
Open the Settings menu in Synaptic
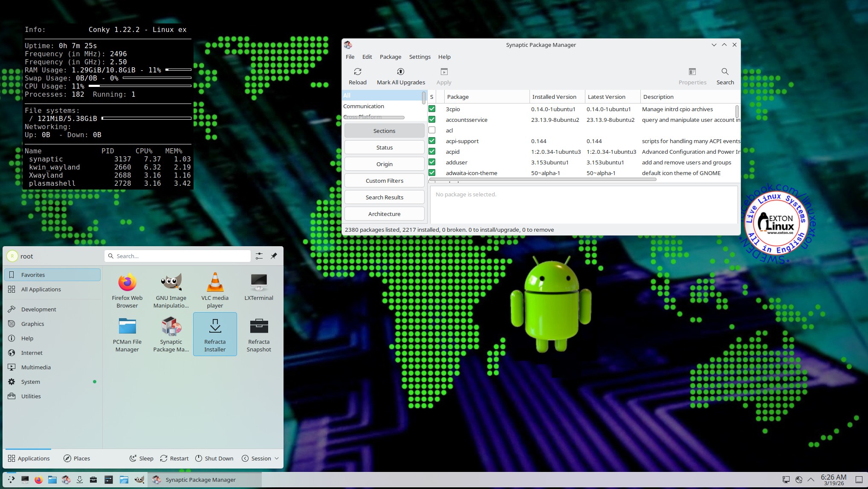tap(420, 57)
